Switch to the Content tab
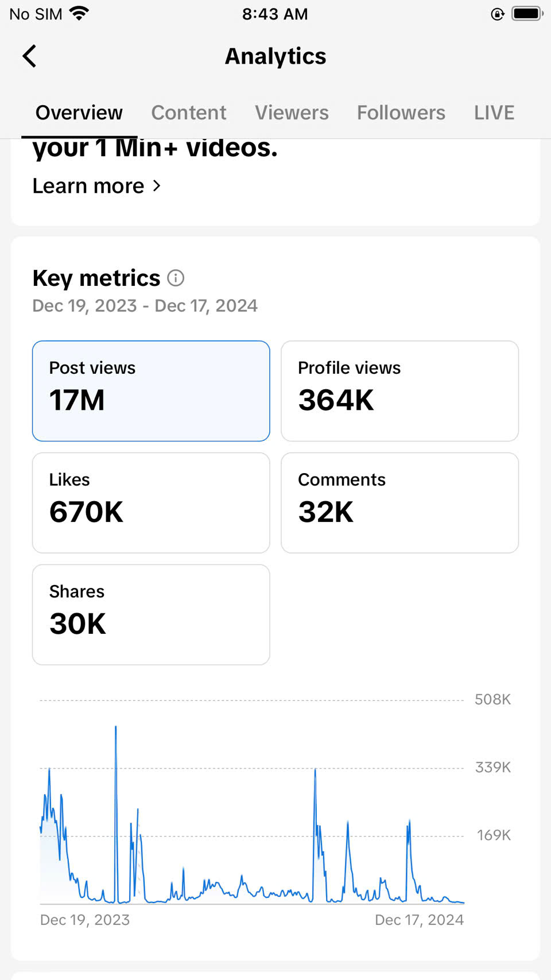 pos(189,113)
